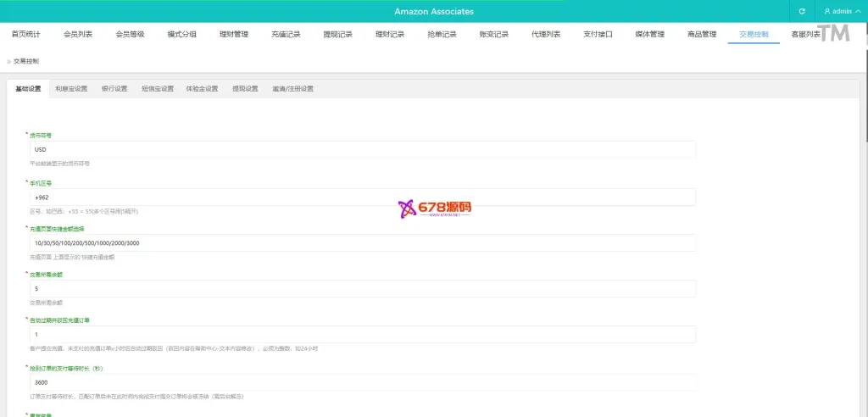The image size is (868, 417).
Task: Navigate to 代理列表 page
Action: 546,35
